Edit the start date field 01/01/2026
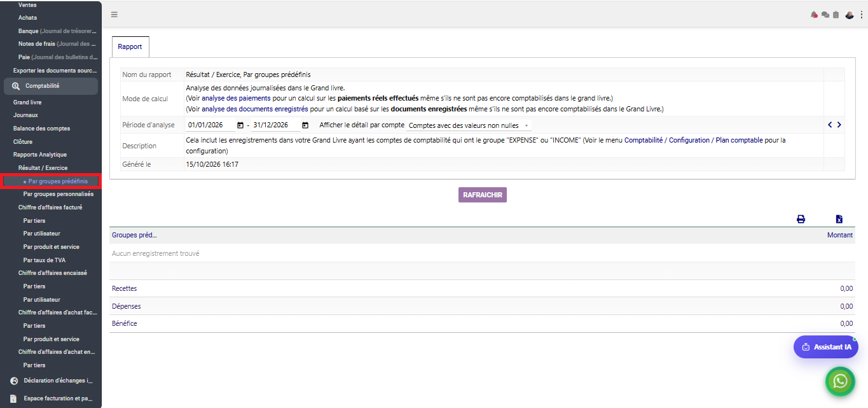This screenshot has height=408, width=868. 211,125
